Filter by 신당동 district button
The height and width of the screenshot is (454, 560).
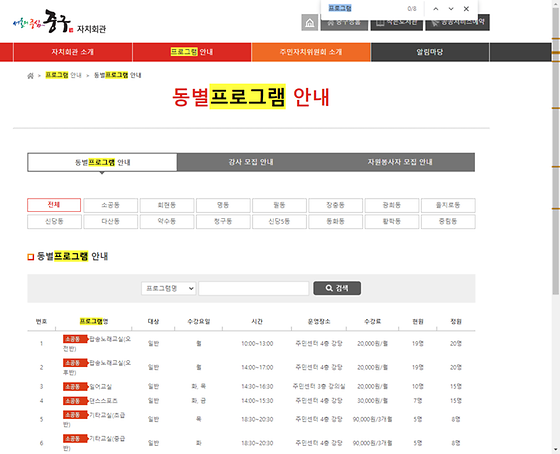click(x=54, y=221)
